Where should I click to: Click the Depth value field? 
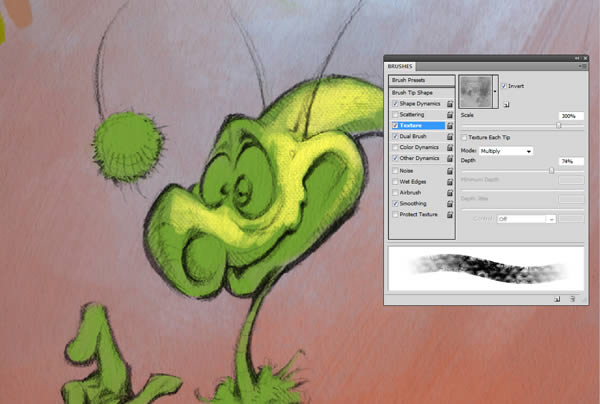pos(571,161)
